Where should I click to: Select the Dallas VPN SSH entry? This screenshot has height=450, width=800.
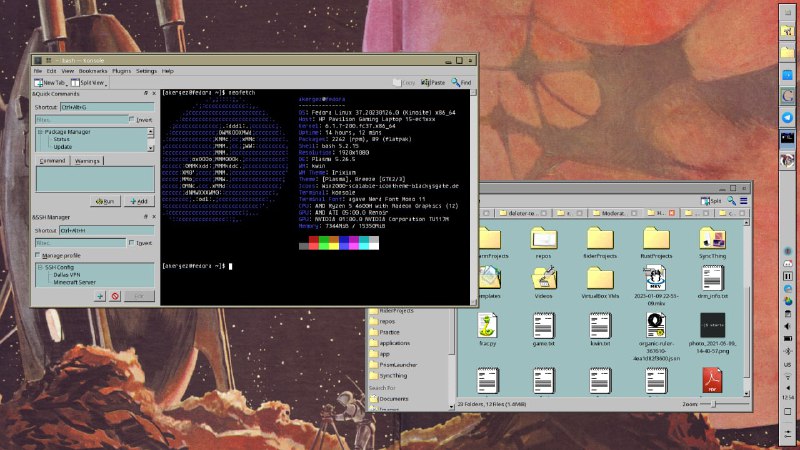[67, 274]
